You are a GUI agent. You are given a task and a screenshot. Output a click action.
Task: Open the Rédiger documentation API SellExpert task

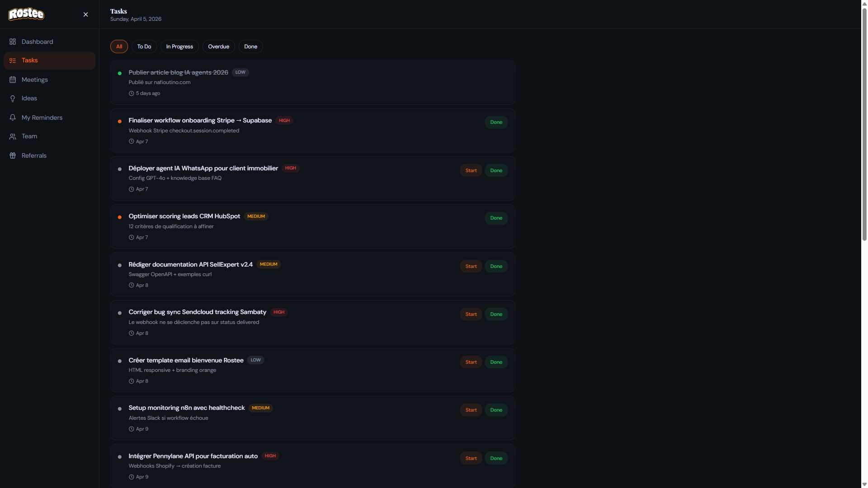pos(190,264)
